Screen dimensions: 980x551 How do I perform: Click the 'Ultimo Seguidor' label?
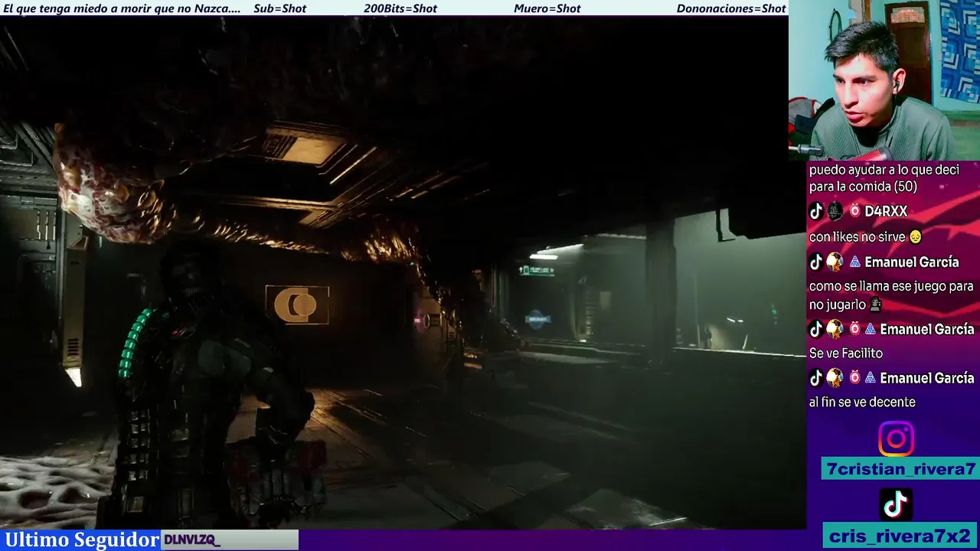[82, 540]
